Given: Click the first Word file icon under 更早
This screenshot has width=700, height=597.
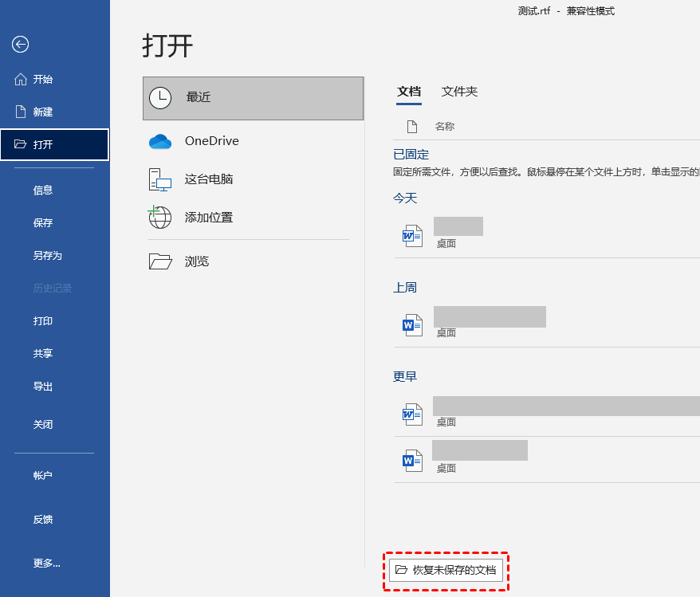Looking at the screenshot, I should pos(412,414).
